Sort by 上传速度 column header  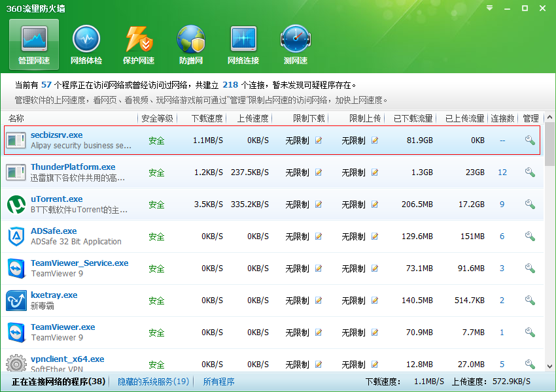tap(253, 118)
